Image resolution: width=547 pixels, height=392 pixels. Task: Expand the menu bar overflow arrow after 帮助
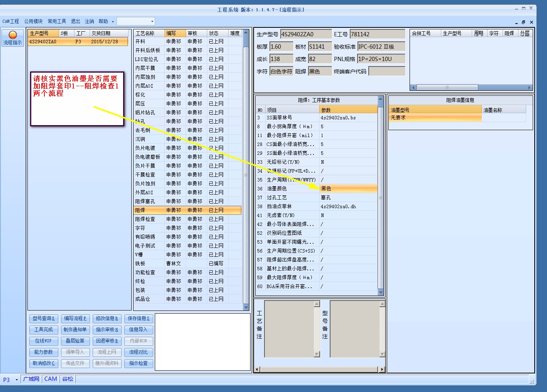coord(113,22)
